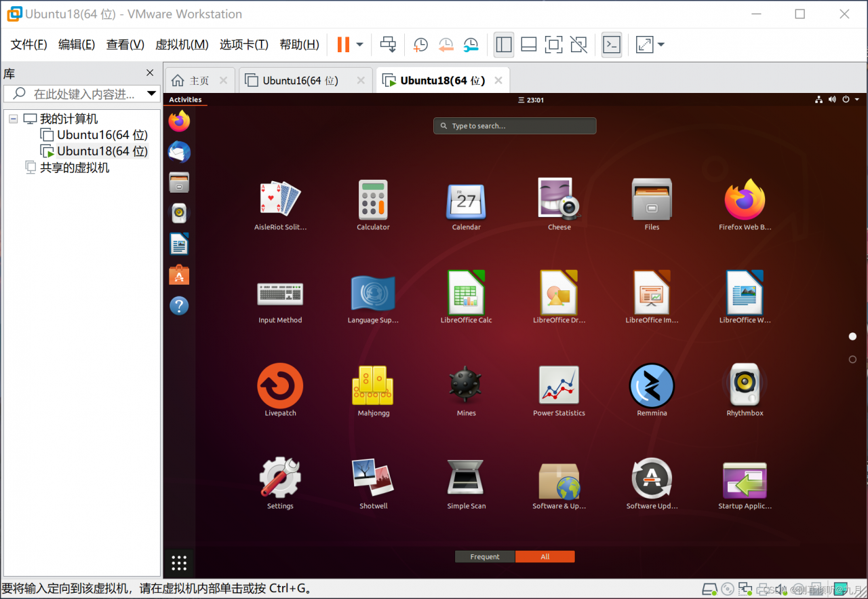Switch to the All apps view
The height and width of the screenshot is (599, 868).
[545, 557]
